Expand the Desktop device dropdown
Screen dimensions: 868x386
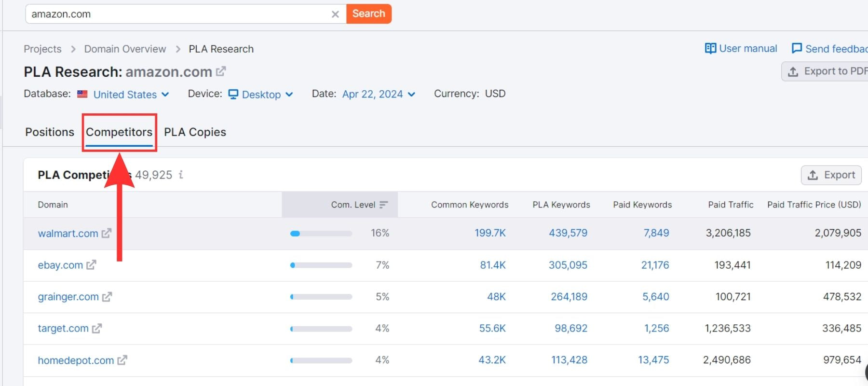tap(267, 95)
